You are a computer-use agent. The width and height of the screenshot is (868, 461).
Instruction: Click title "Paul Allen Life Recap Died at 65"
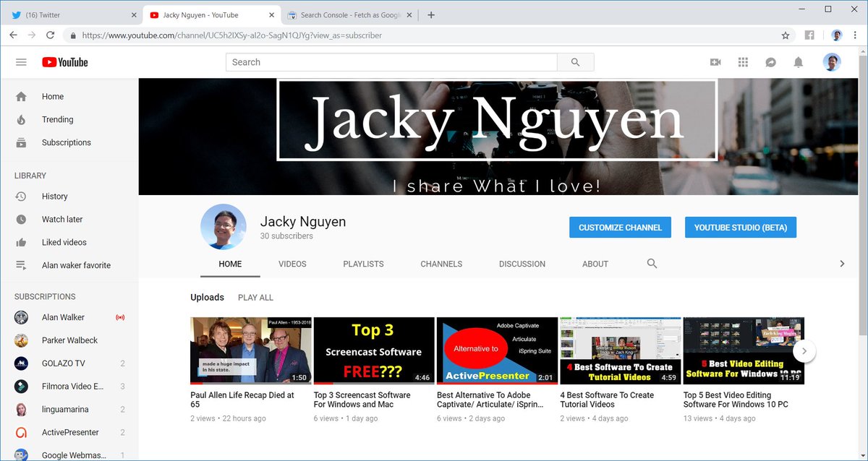242,400
